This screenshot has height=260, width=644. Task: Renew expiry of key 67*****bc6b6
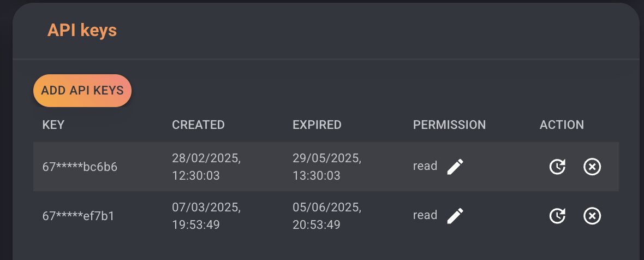(557, 167)
